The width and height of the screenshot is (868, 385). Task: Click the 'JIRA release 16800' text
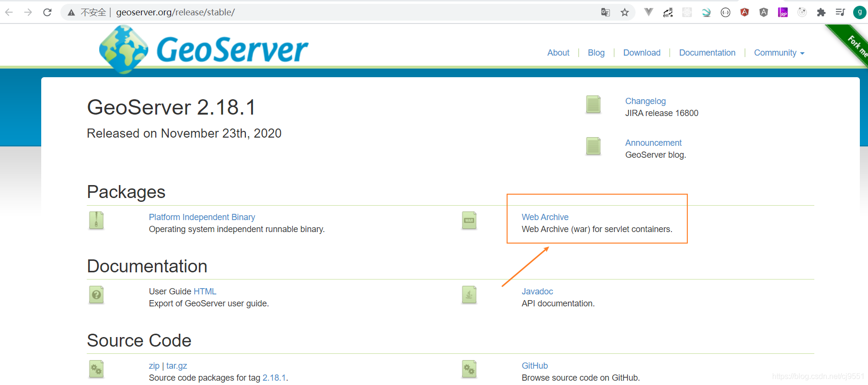[x=661, y=113]
